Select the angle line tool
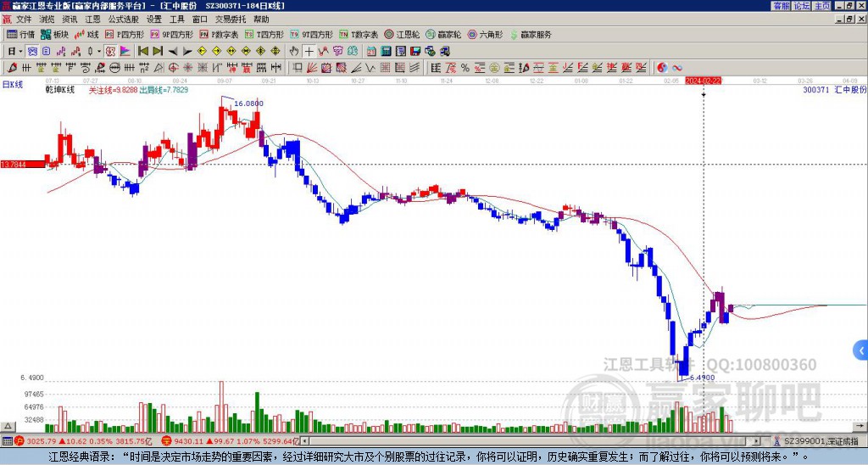This screenshot has height=465, width=868. pyautogui.click(x=356, y=68)
